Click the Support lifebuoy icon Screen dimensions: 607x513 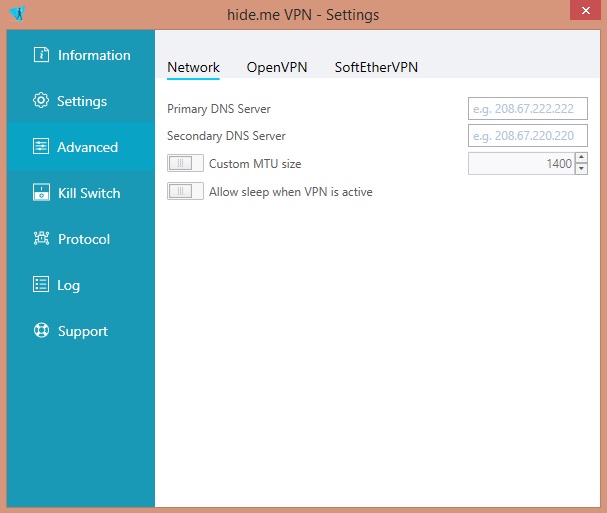(x=41, y=330)
